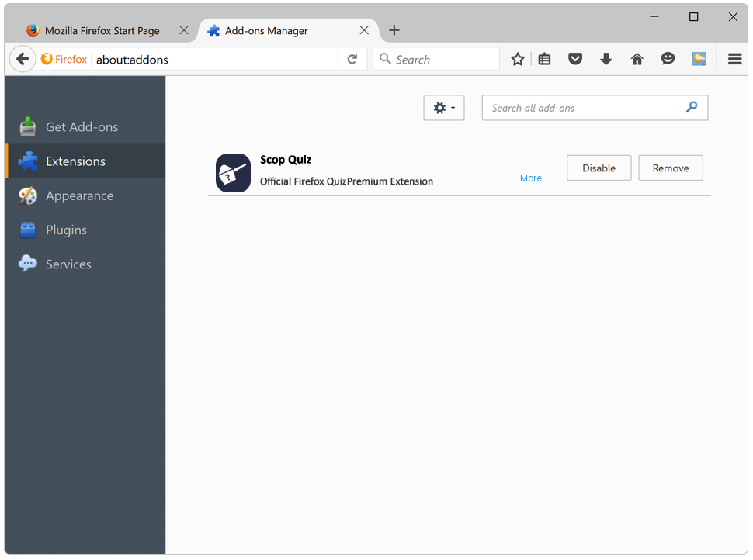This screenshot has width=753, height=560.
Task: Click the Pocket icon in toolbar
Action: 575,60
